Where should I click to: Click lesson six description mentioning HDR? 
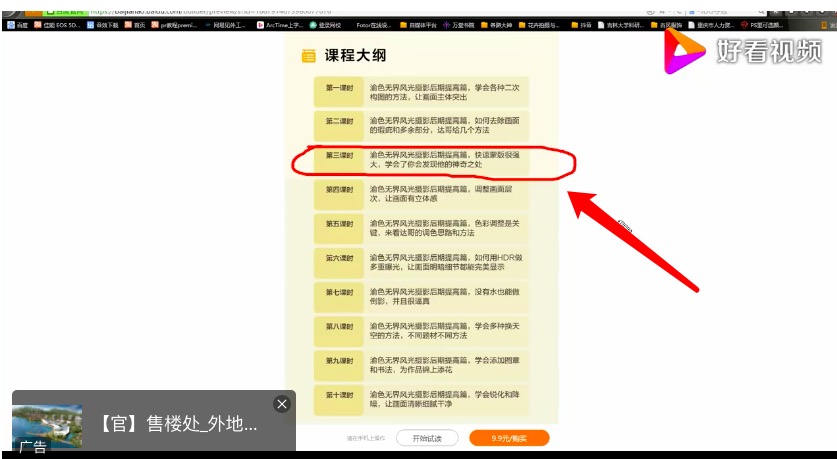coord(446,262)
